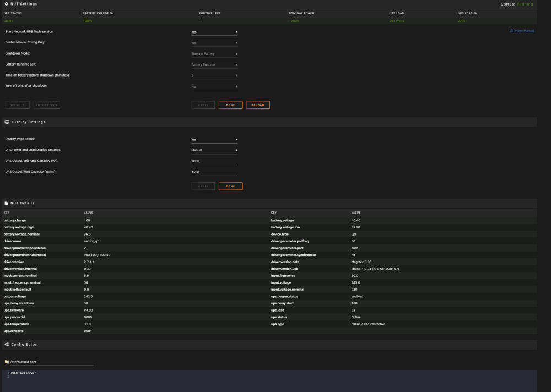Click the NUT Settings gear icon
Viewport: 551px width, 392px height.
point(6,4)
